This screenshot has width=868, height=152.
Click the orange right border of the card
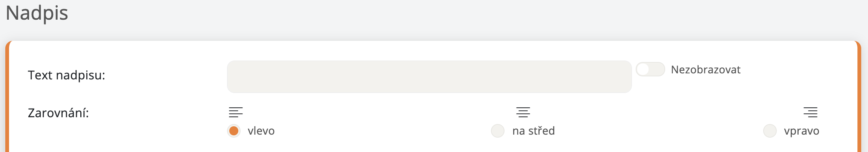(x=859, y=98)
